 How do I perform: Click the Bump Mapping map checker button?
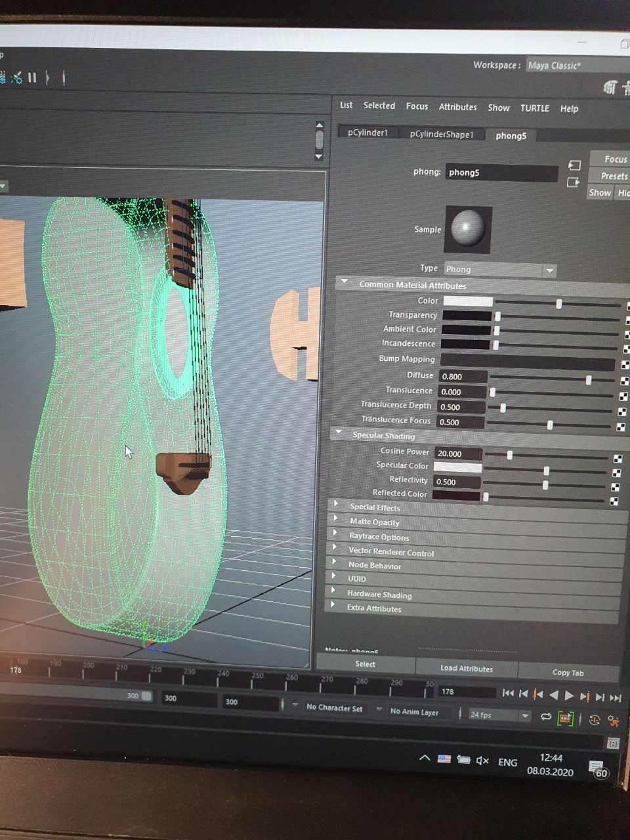(x=625, y=364)
